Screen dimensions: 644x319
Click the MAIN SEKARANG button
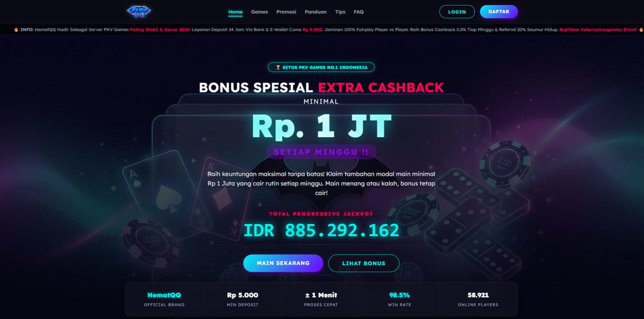[x=283, y=263]
